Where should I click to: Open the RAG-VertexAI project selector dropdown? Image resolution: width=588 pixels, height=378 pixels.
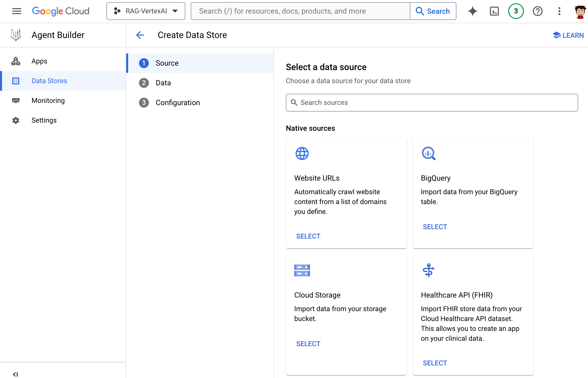point(146,11)
